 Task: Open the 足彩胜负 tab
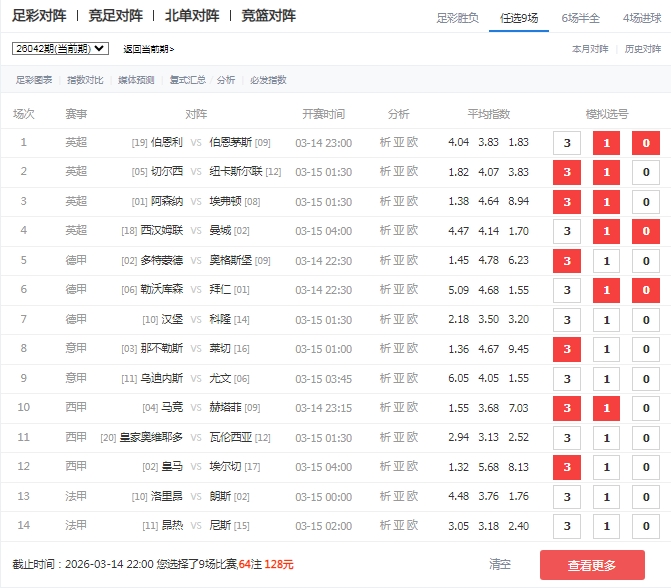(457, 18)
